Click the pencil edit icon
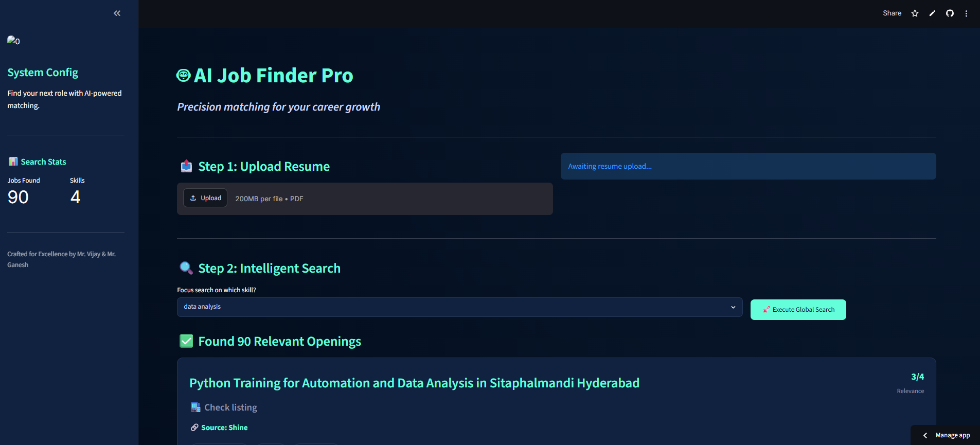Screen dimensions: 980x445 point(932,13)
